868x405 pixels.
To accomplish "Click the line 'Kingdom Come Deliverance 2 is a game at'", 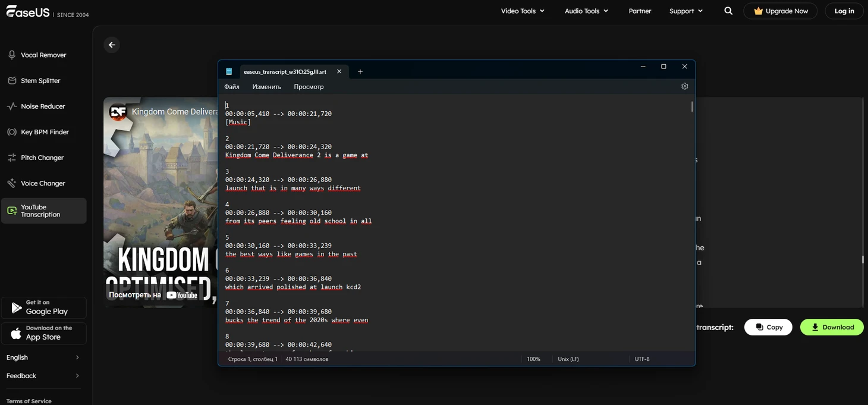I will click(x=297, y=155).
